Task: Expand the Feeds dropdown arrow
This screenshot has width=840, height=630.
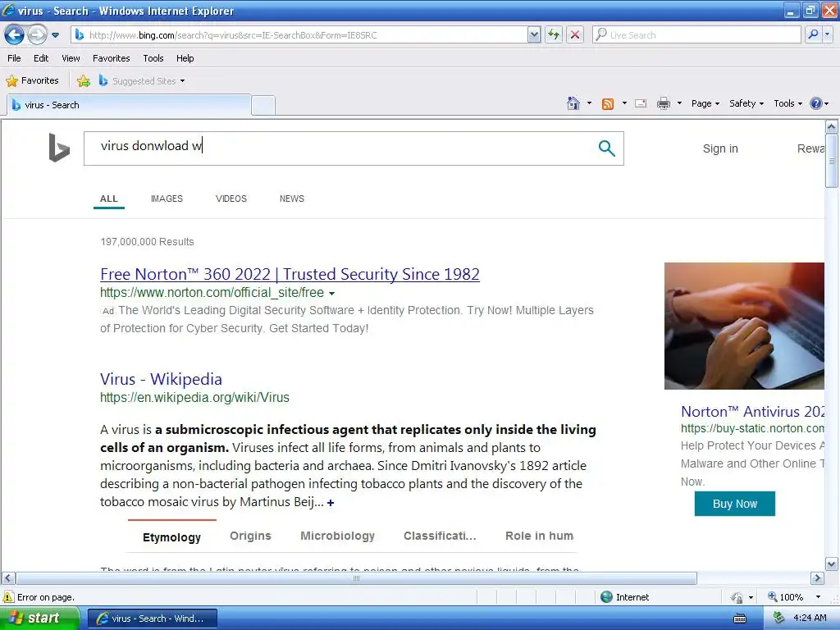Action: pos(624,103)
